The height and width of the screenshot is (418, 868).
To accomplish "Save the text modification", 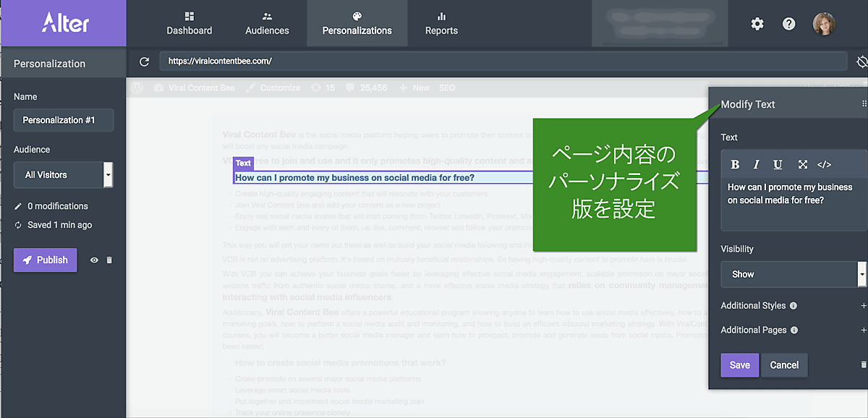I will pos(739,365).
